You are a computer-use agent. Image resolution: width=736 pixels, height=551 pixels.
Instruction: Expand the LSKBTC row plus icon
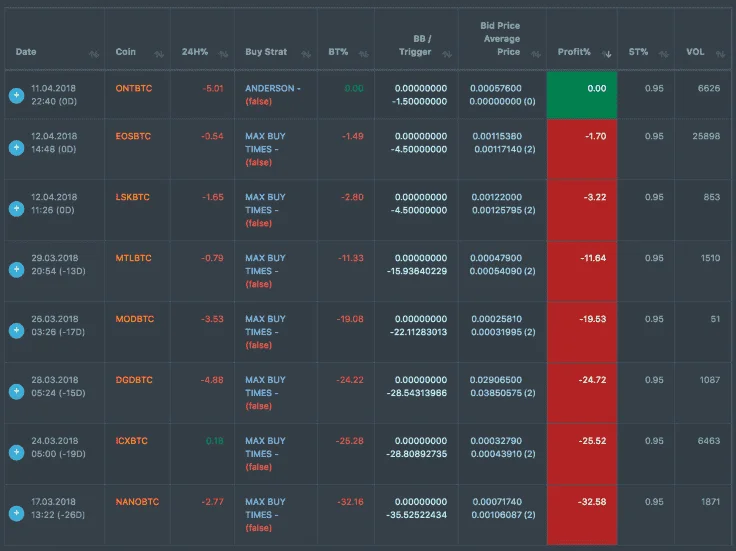[x=16, y=208]
